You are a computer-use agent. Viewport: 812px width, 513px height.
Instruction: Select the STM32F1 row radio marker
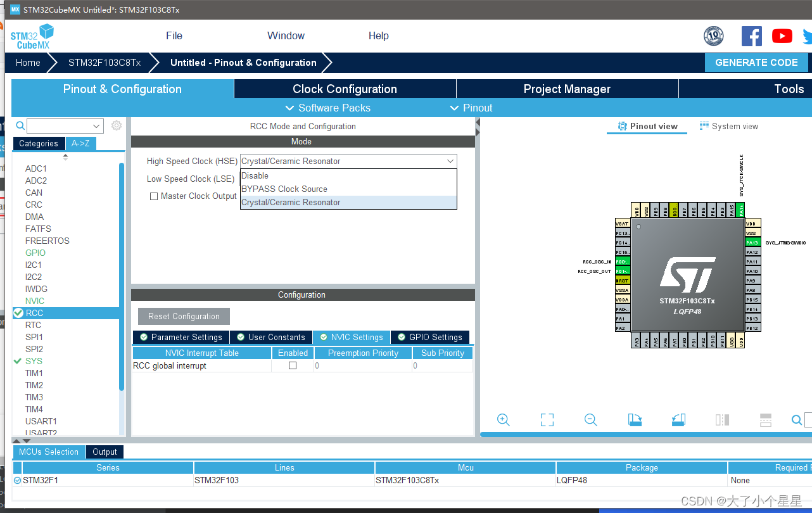pyautogui.click(x=17, y=481)
